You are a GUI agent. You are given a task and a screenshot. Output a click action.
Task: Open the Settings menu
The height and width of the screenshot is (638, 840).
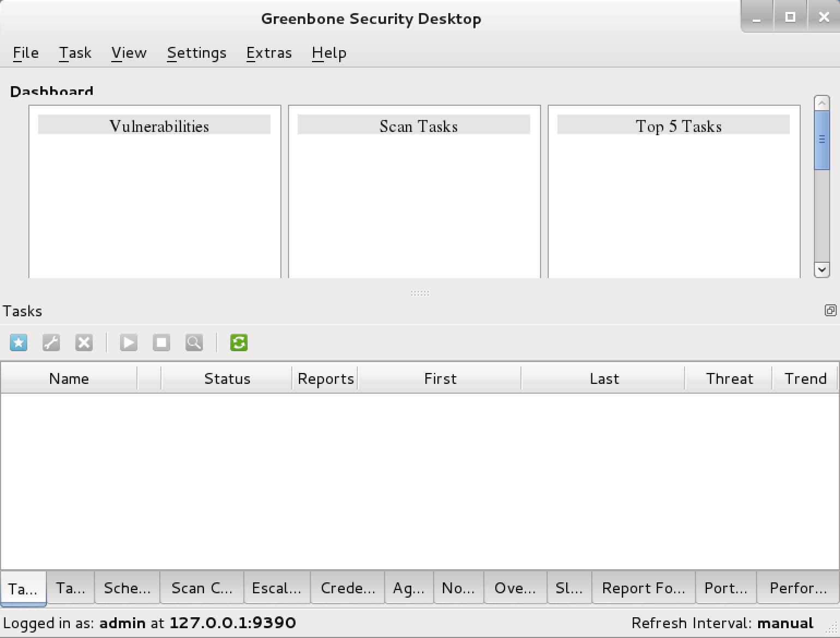(x=196, y=53)
